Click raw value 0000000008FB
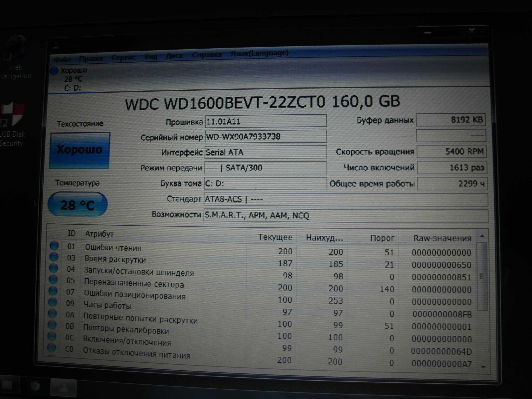 pos(442,314)
